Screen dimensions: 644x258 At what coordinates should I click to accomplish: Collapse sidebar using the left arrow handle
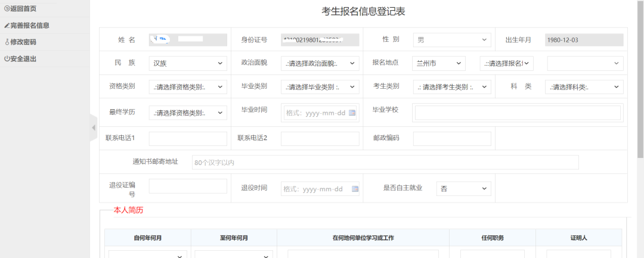93,128
